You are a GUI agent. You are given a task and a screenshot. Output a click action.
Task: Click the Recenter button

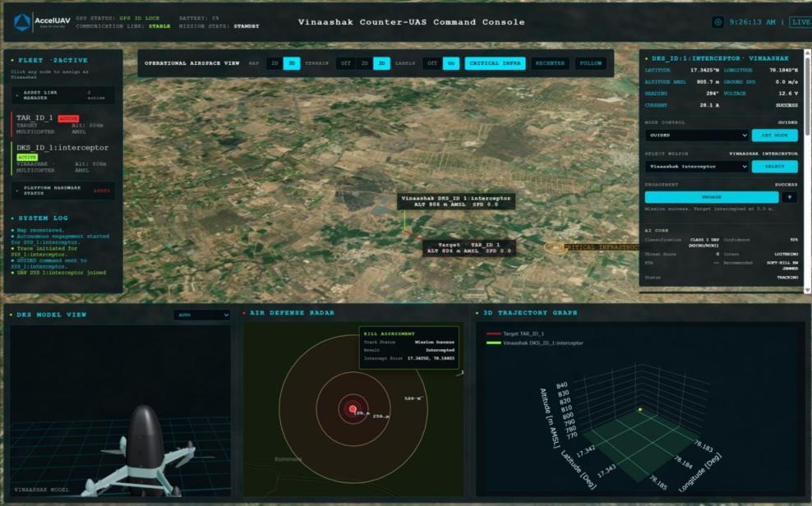click(550, 63)
